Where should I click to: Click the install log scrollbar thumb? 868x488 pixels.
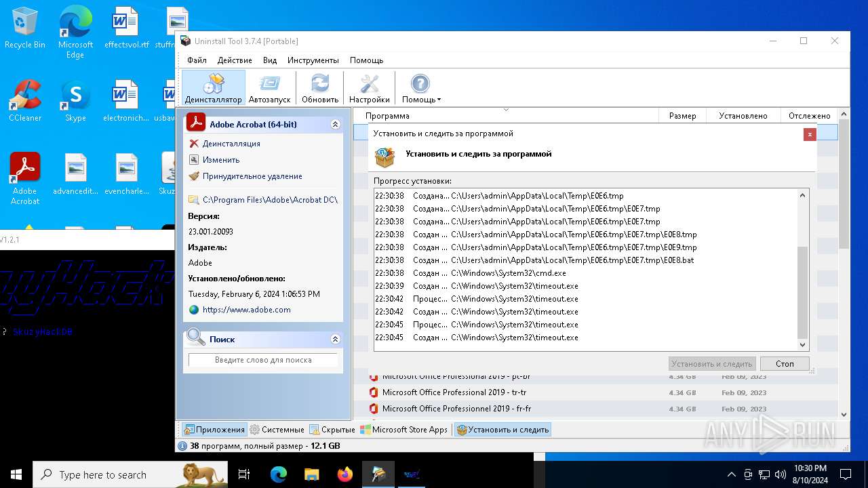pyautogui.click(x=803, y=293)
